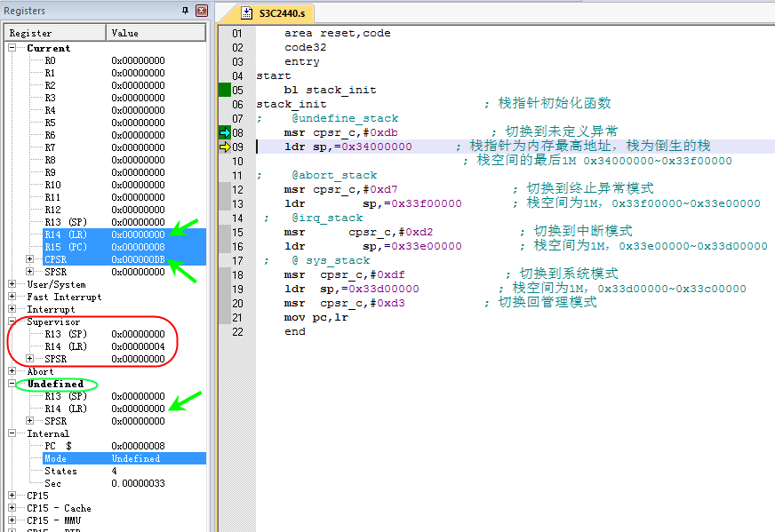Collapse the Undefined register group
This screenshot has height=532, width=775.
click(x=12, y=384)
